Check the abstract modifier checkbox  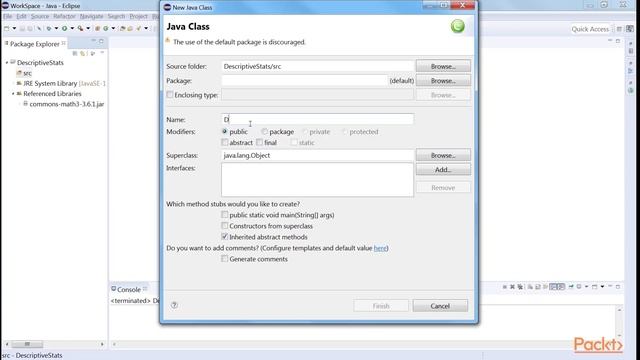pyautogui.click(x=224, y=142)
